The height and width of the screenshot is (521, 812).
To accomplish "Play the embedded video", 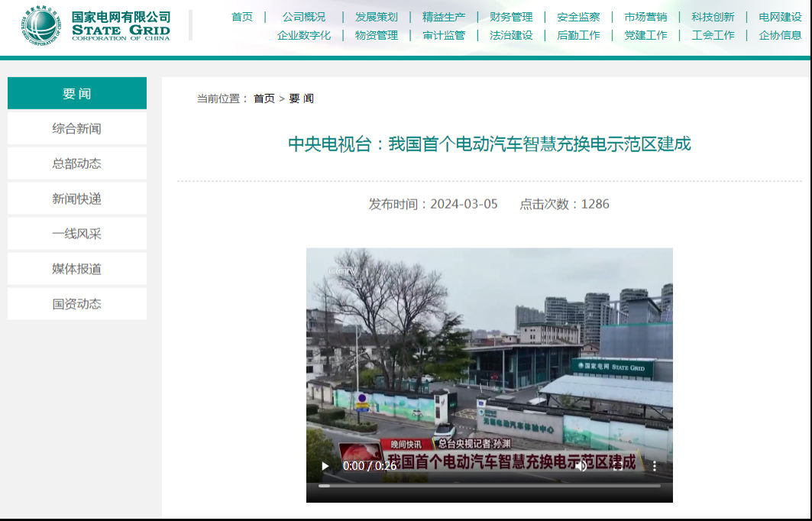I will 325,466.
